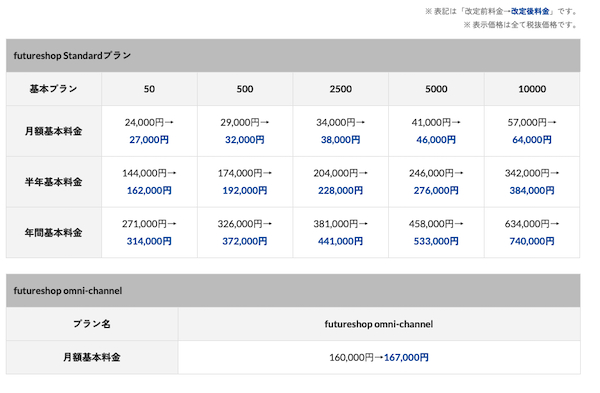Click the old omni-channel price 160,000円
The height and width of the screenshot is (393, 600).
[x=351, y=357]
